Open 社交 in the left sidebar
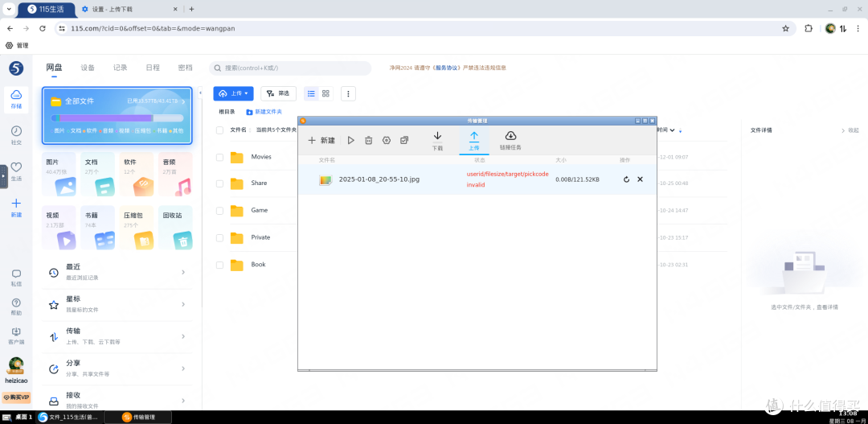The image size is (868, 424). (x=16, y=134)
